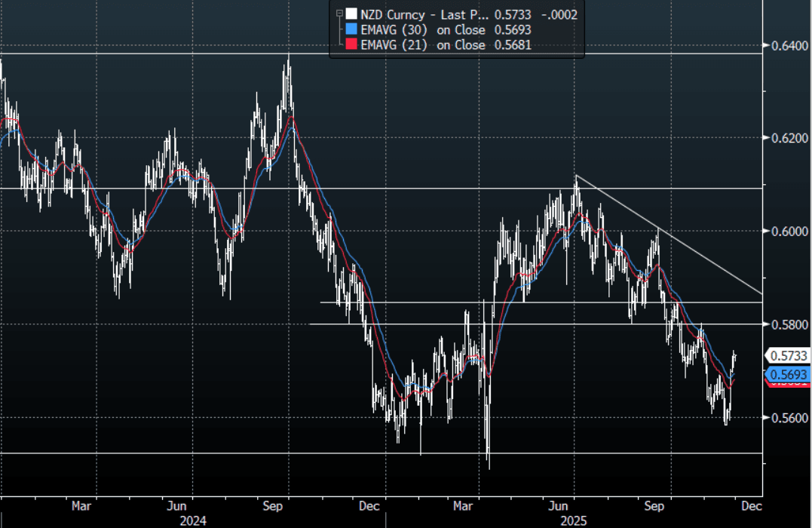Click the 0.5800 axis label

789,324
